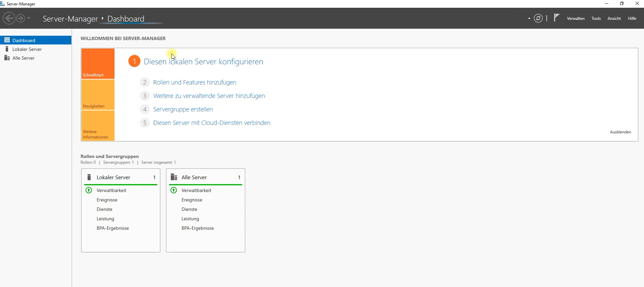Open the Neuigkeiten tile
644x287 pixels.
98,95
